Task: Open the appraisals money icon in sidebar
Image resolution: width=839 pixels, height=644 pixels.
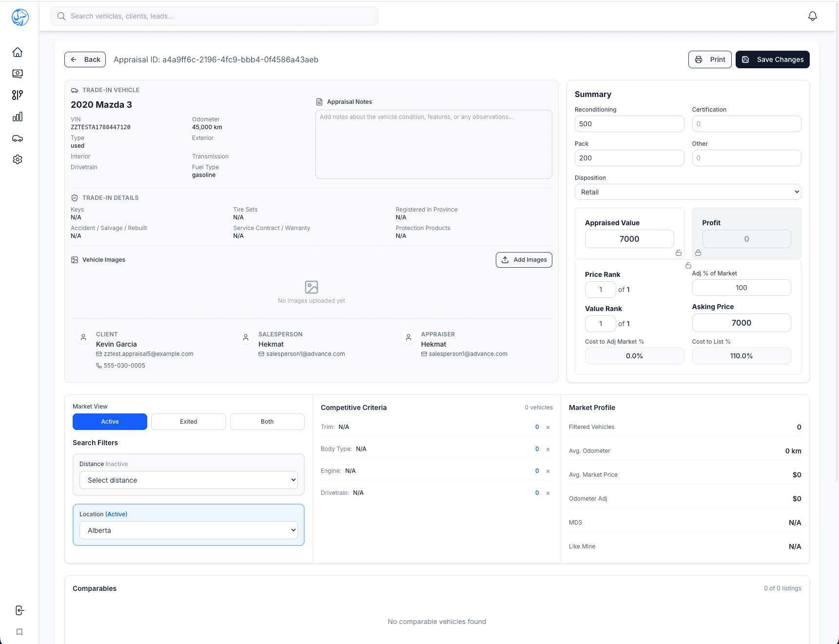Action: point(18,74)
